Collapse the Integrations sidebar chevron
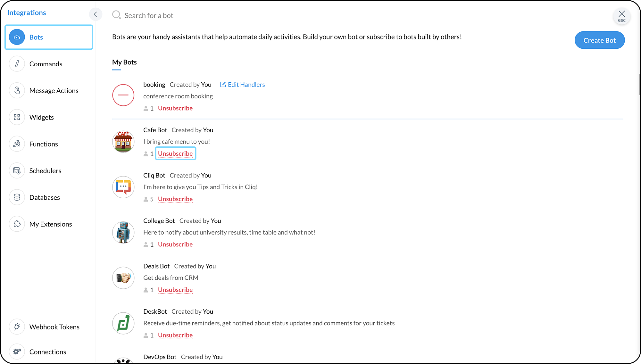 point(95,14)
